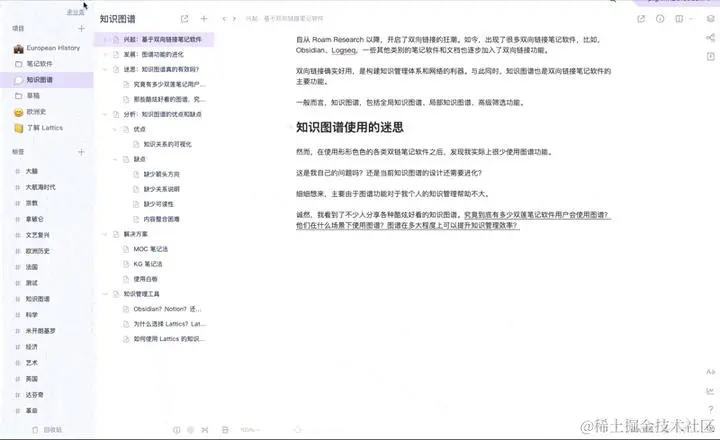Click the share icon in editor top bar

tap(641, 19)
